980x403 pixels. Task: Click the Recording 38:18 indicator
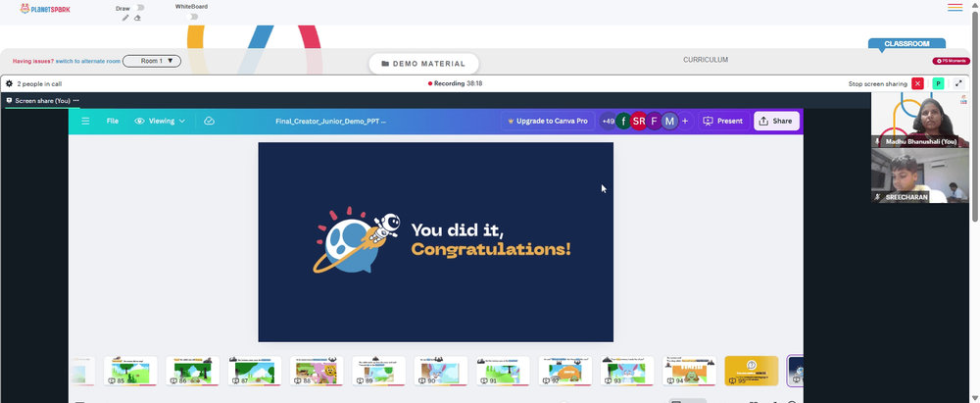click(x=455, y=83)
